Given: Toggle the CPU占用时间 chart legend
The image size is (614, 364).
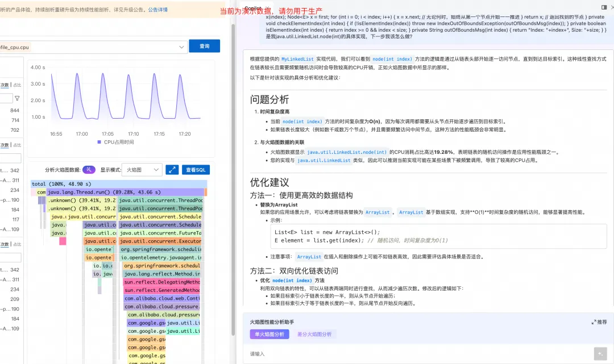Looking at the screenshot, I should (115, 142).
